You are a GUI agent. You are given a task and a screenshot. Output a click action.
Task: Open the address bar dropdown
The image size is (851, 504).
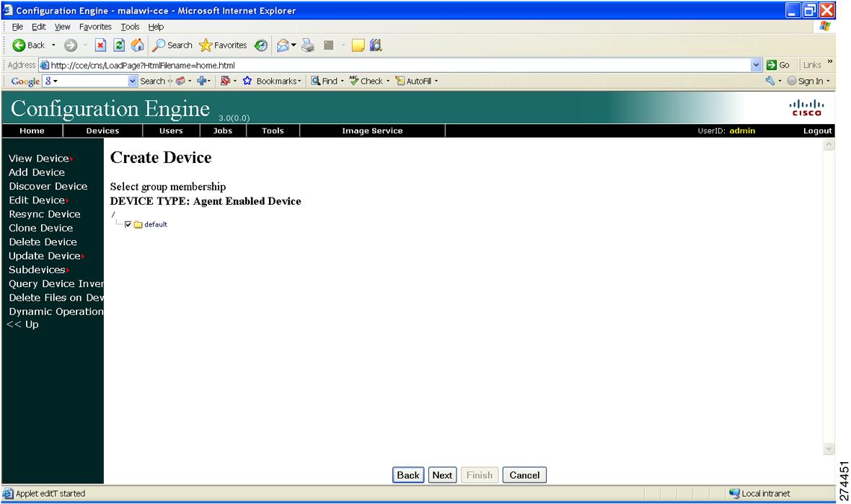point(756,65)
